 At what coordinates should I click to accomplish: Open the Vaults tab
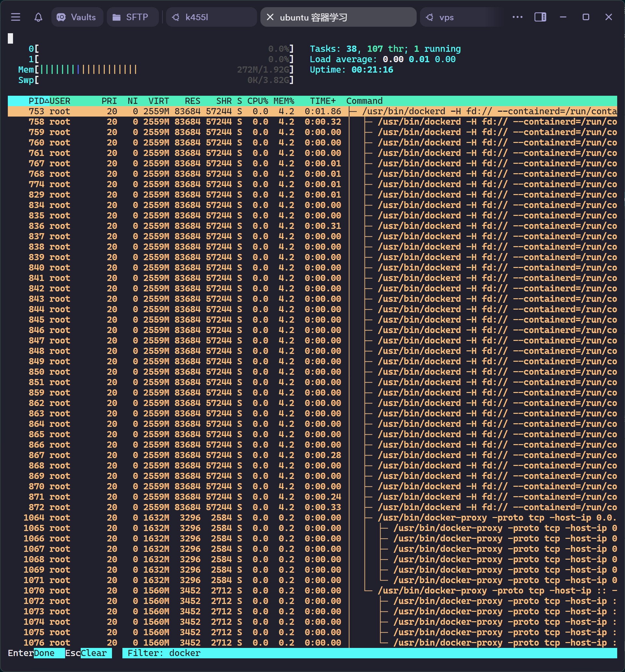[77, 17]
